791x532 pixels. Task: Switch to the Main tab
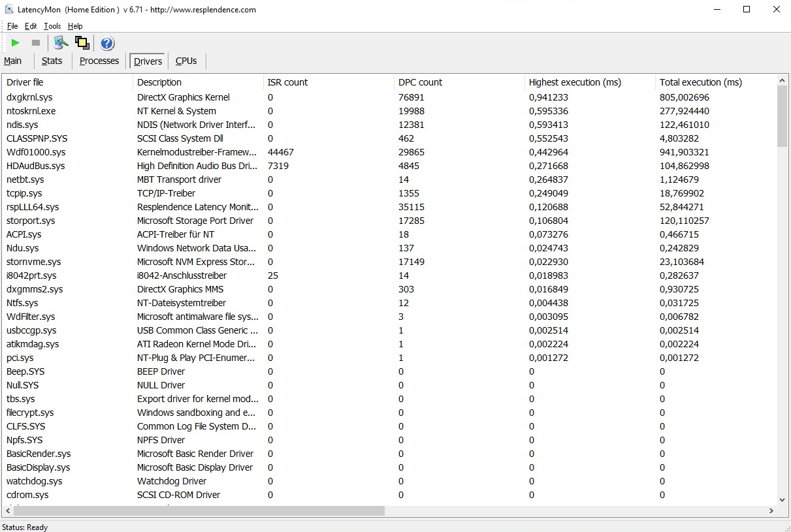click(13, 61)
